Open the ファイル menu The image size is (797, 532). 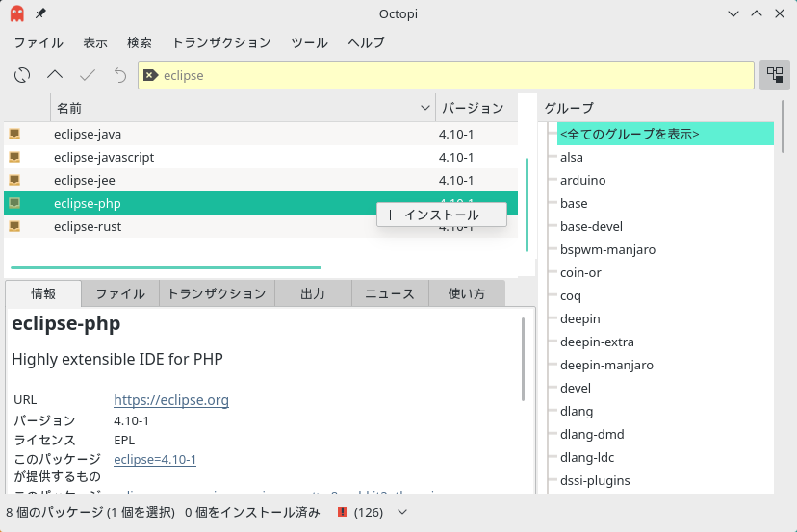[39, 42]
